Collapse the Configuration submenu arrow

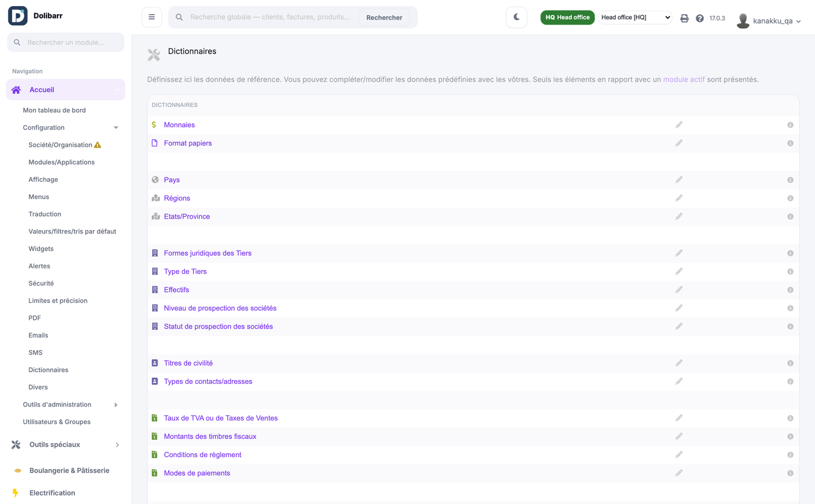pos(116,127)
